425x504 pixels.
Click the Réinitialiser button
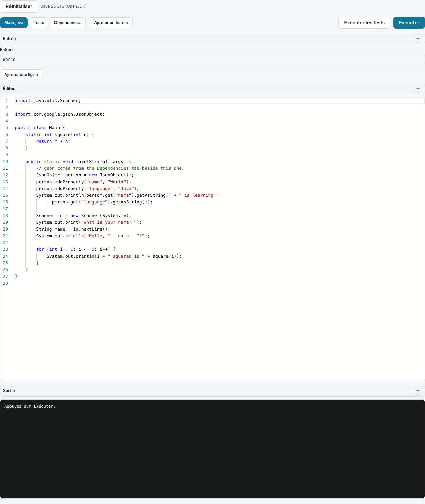19,6
